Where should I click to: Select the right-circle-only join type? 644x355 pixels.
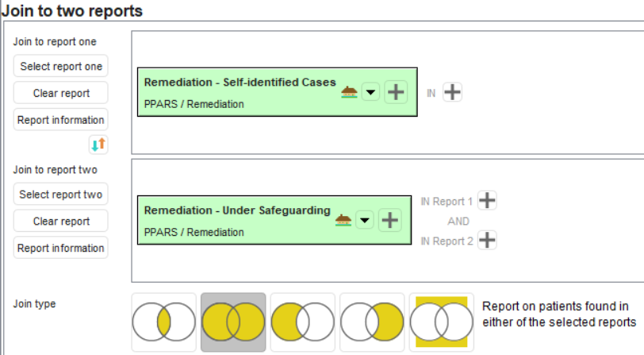click(372, 322)
